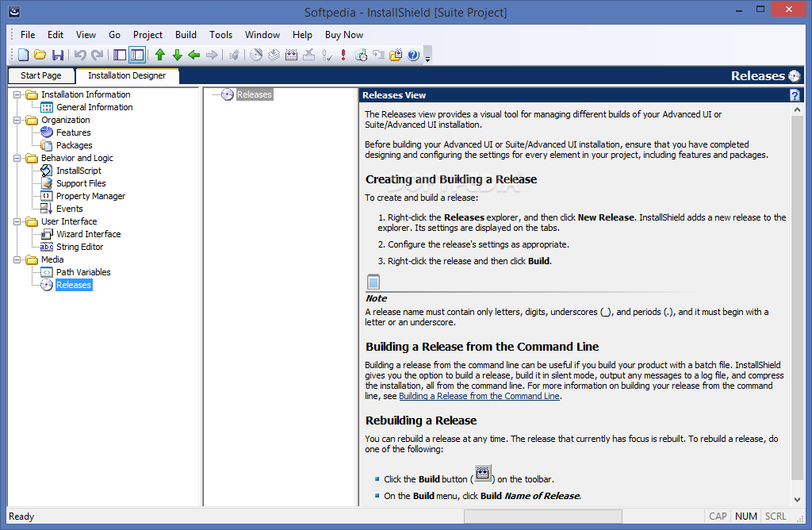Open help with the blue question icon
812x530 pixels.
[x=413, y=55]
